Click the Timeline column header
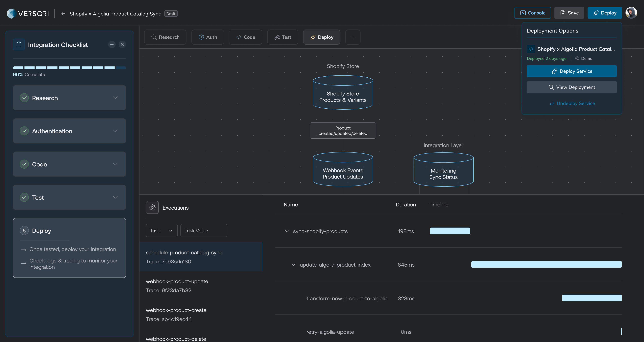Viewport: 644px width, 342px height. (x=438, y=205)
